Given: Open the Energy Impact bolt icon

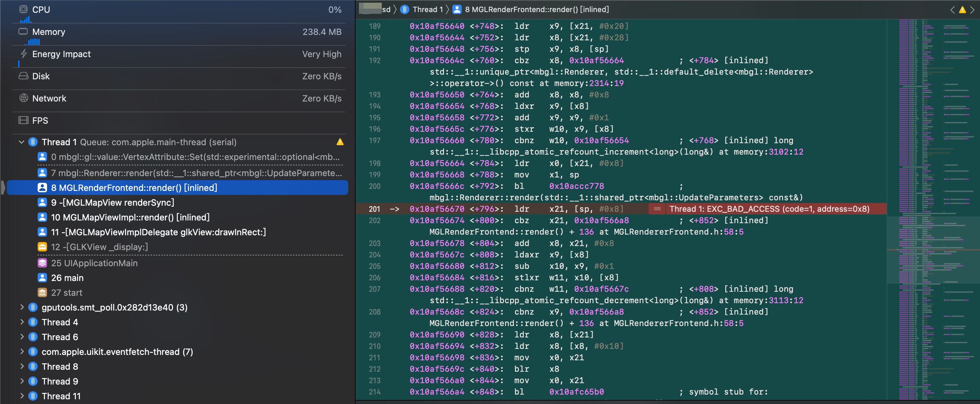Looking at the screenshot, I should (23, 54).
